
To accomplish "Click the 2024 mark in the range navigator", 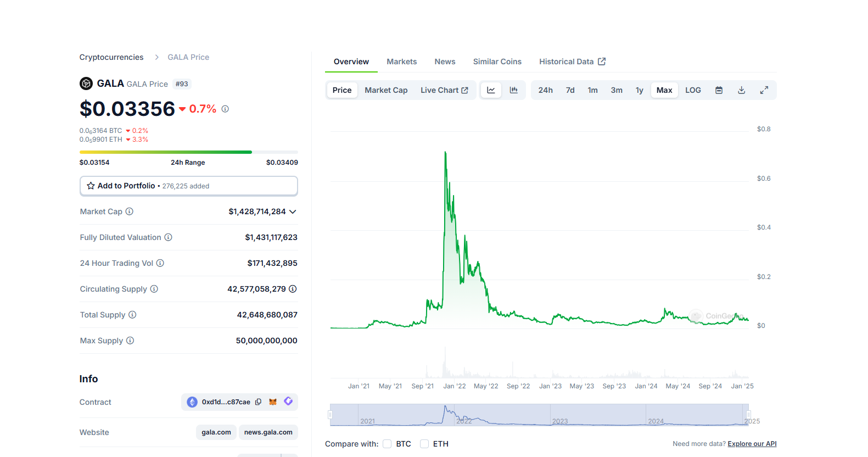I will coord(656,421).
